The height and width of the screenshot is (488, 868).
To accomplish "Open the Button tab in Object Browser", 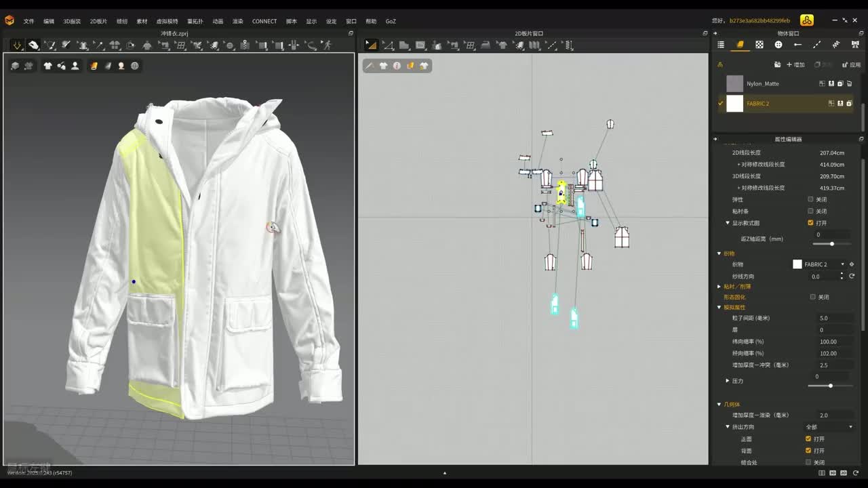I will tap(778, 45).
